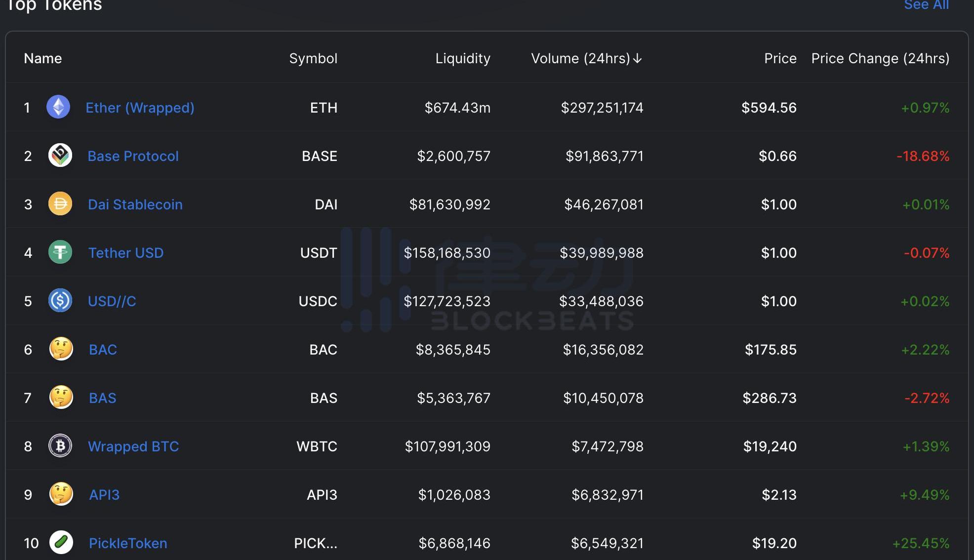The width and height of the screenshot is (974, 560).
Task: Click Dai volume $46,267,081
Action: coord(604,204)
